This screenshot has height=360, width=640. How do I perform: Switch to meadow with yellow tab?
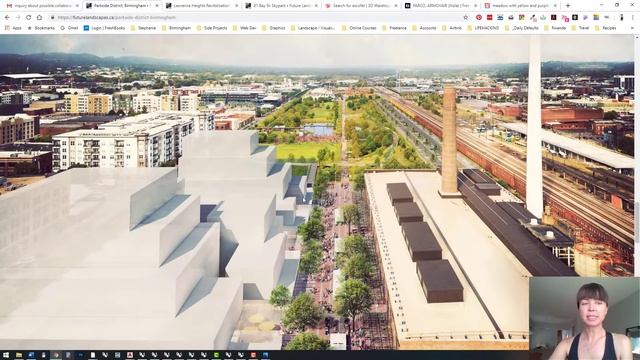click(x=520, y=6)
